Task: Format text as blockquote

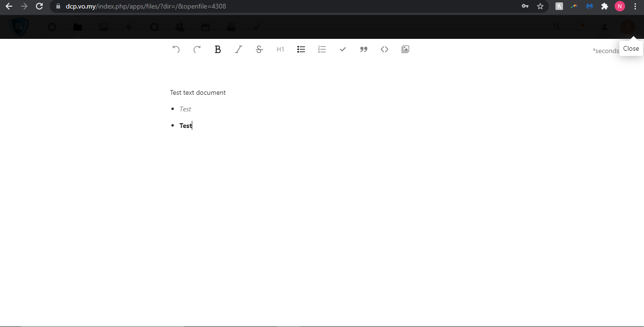Action: tap(364, 49)
